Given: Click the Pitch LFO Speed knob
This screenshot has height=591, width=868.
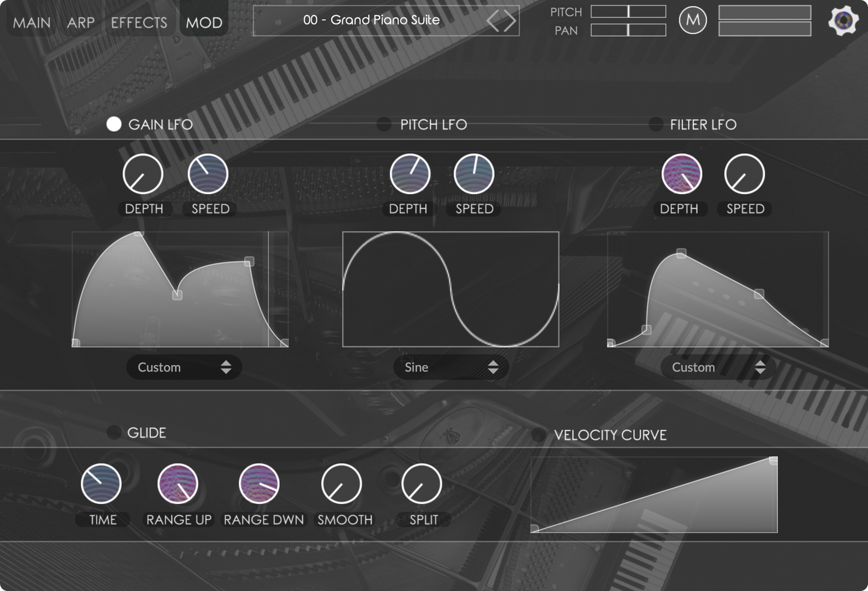Looking at the screenshot, I should (474, 174).
